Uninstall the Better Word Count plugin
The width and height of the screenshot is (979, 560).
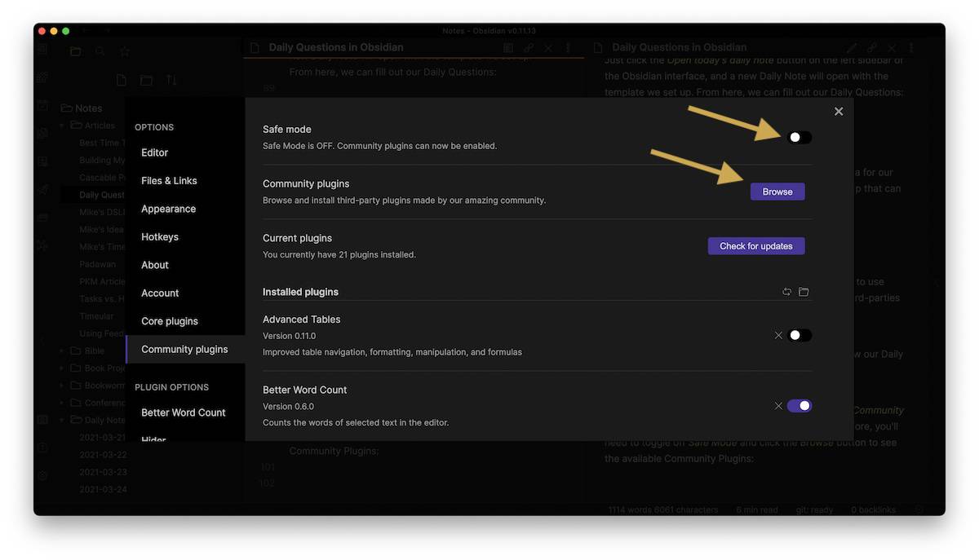tap(778, 406)
